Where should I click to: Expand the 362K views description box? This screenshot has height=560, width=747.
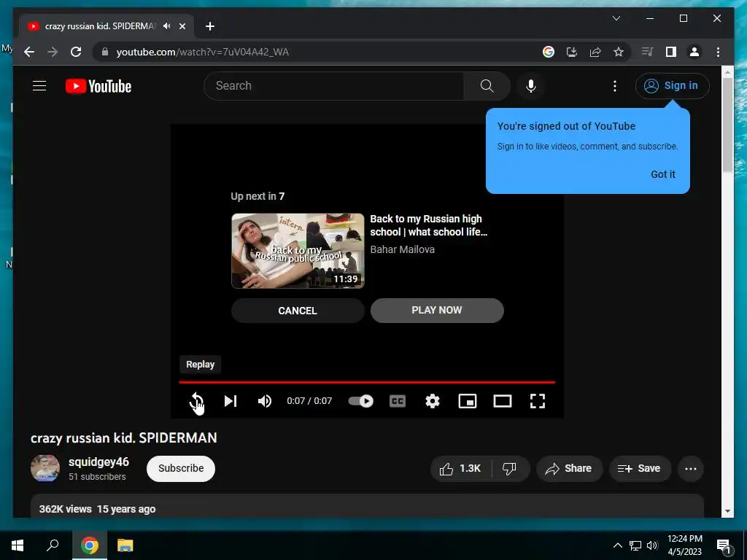click(x=367, y=506)
